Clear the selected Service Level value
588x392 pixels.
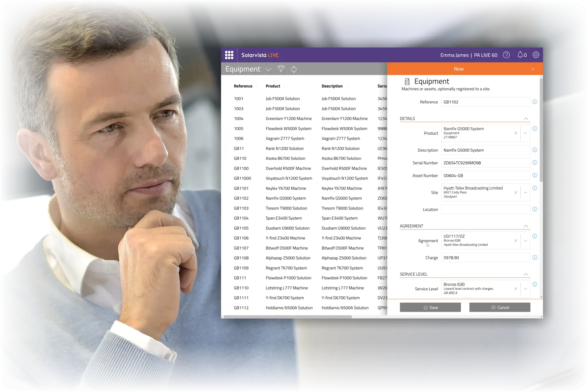click(x=515, y=289)
